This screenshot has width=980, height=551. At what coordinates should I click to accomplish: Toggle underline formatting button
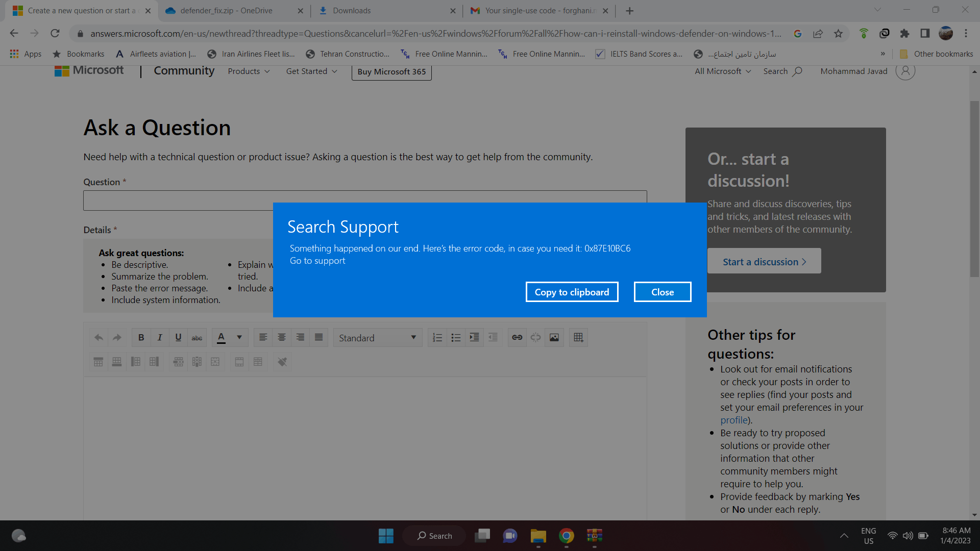pos(178,337)
